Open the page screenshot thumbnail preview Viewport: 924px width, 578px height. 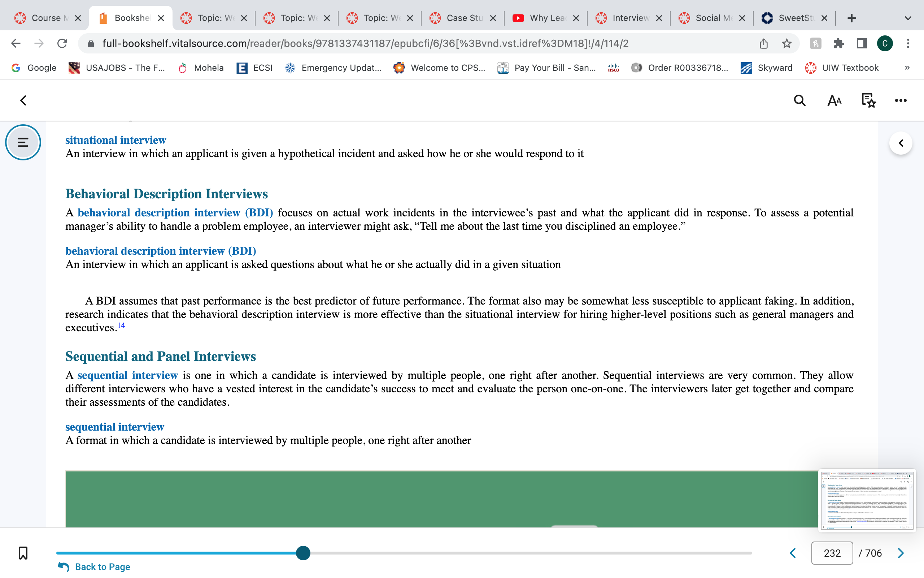tap(867, 500)
